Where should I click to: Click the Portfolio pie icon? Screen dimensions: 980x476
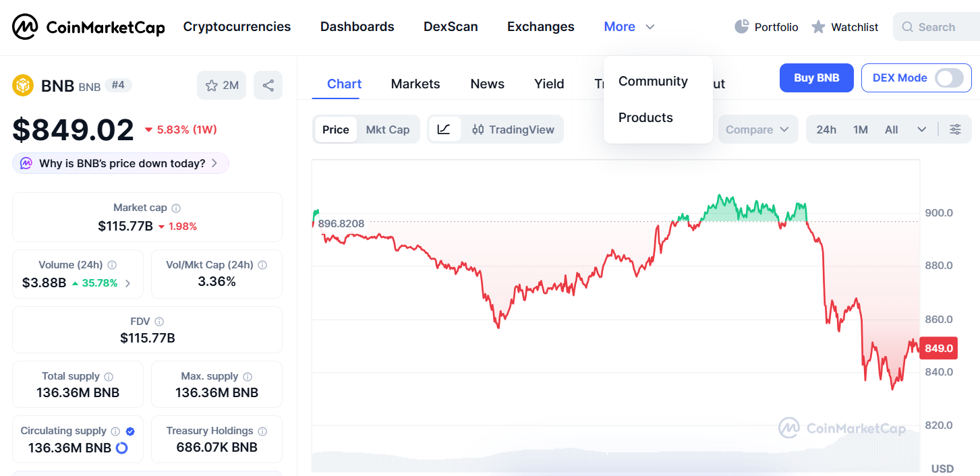click(742, 27)
